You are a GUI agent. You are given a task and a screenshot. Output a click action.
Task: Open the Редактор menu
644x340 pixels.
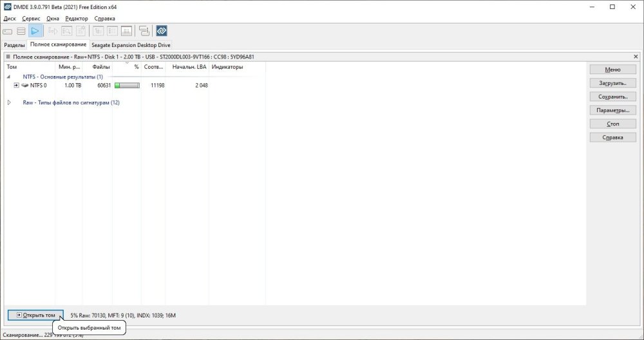[77, 19]
